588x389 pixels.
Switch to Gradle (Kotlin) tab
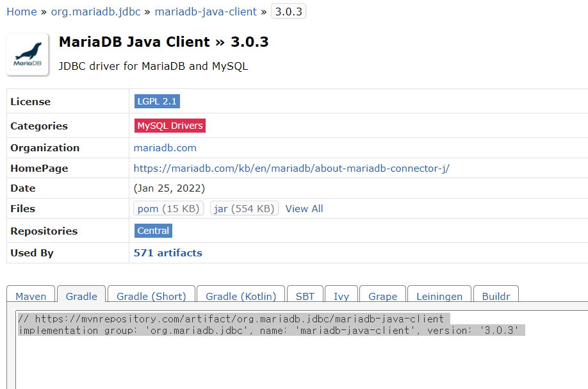point(241,295)
